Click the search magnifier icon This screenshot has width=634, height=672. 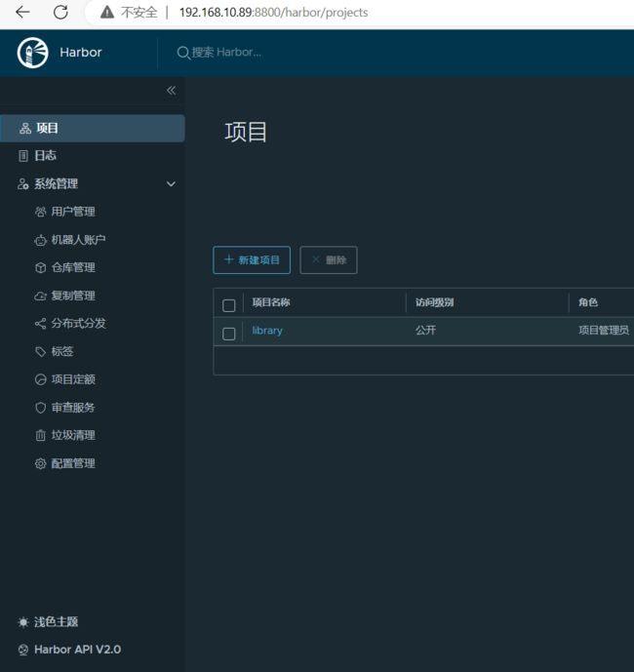coord(183,53)
